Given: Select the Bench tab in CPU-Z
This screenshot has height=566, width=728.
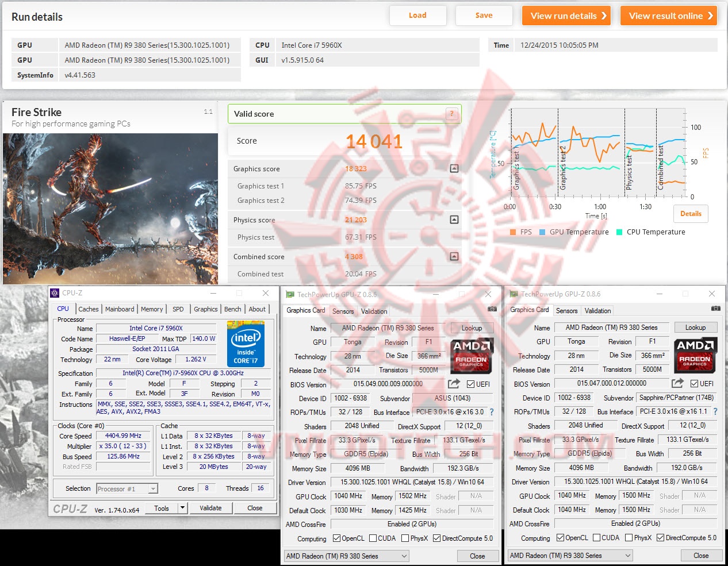Looking at the screenshot, I should pos(233,309).
